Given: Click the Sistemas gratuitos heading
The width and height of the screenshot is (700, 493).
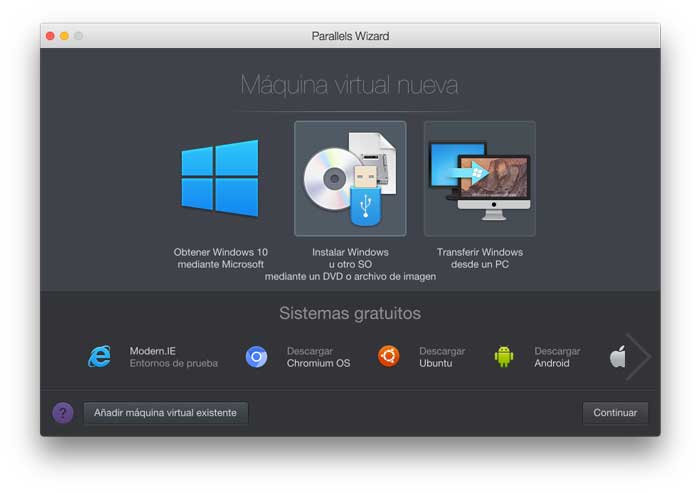Looking at the screenshot, I should (x=350, y=313).
